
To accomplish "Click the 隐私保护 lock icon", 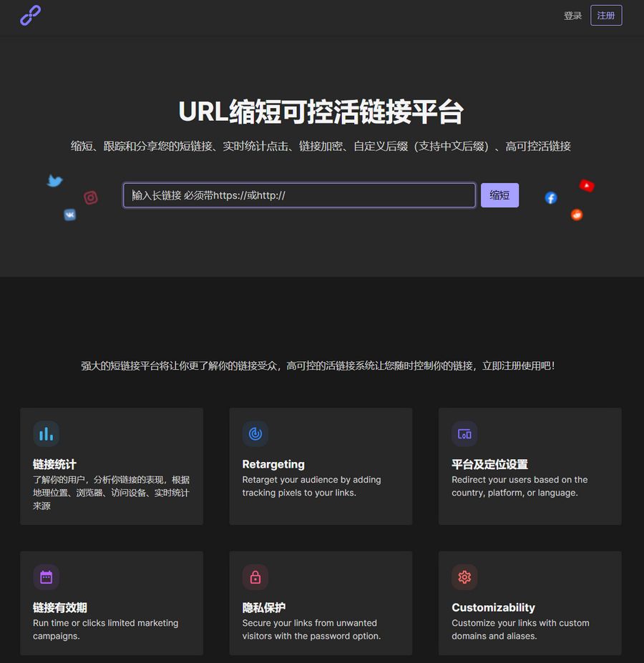I will pyautogui.click(x=255, y=577).
